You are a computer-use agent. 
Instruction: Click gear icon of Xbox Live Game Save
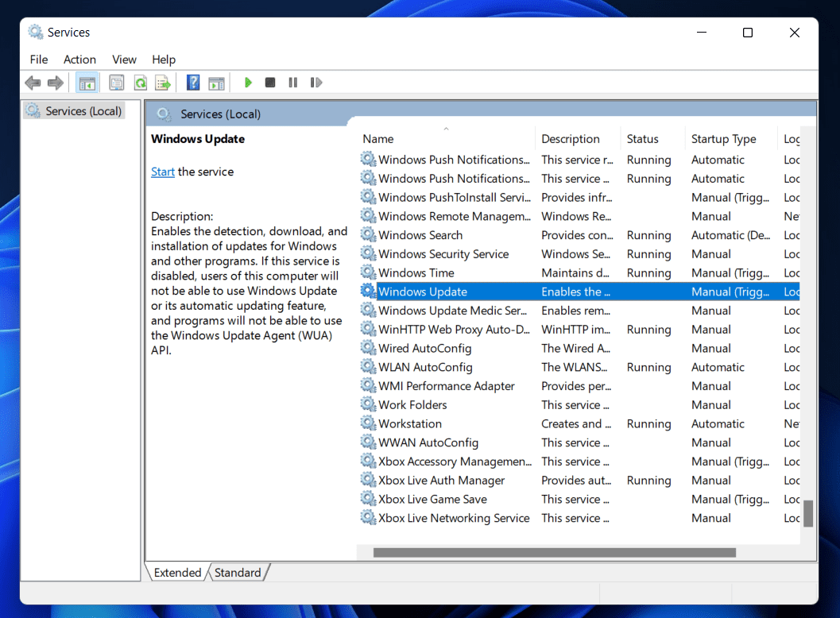tap(368, 499)
